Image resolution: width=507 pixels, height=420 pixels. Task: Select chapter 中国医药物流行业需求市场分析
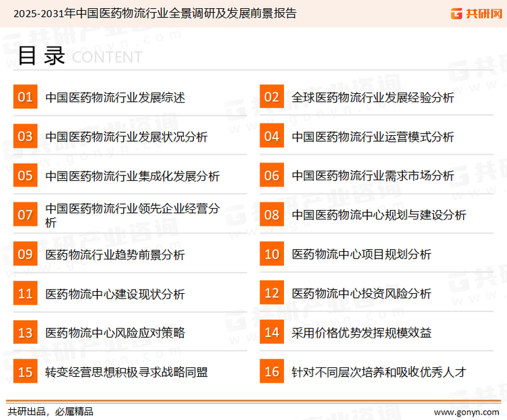click(372, 176)
